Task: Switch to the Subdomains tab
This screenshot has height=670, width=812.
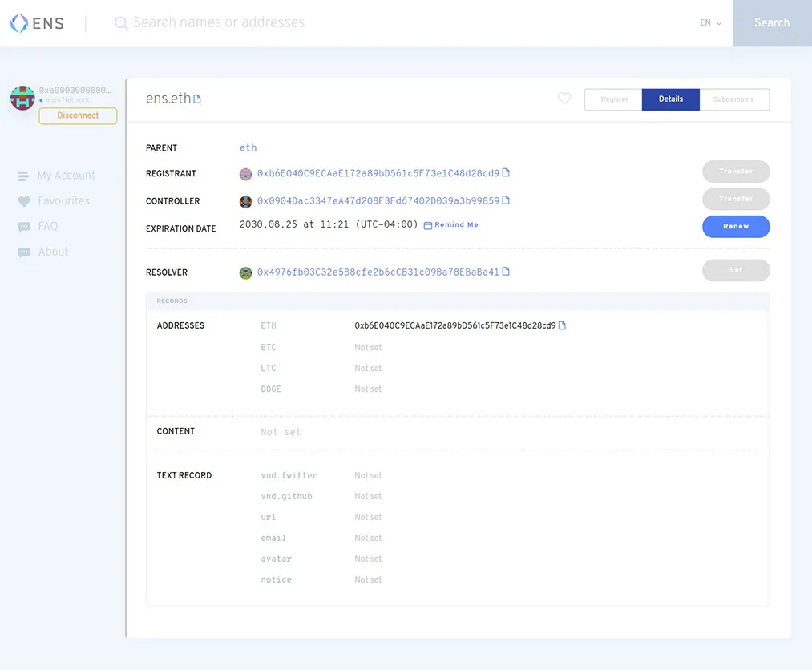Action: click(x=733, y=99)
